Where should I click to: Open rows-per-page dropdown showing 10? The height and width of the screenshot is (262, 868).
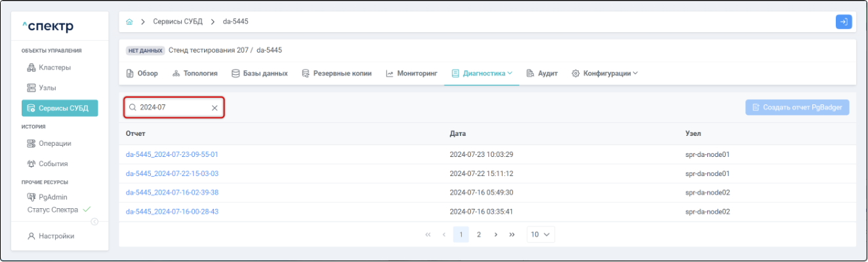point(541,234)
